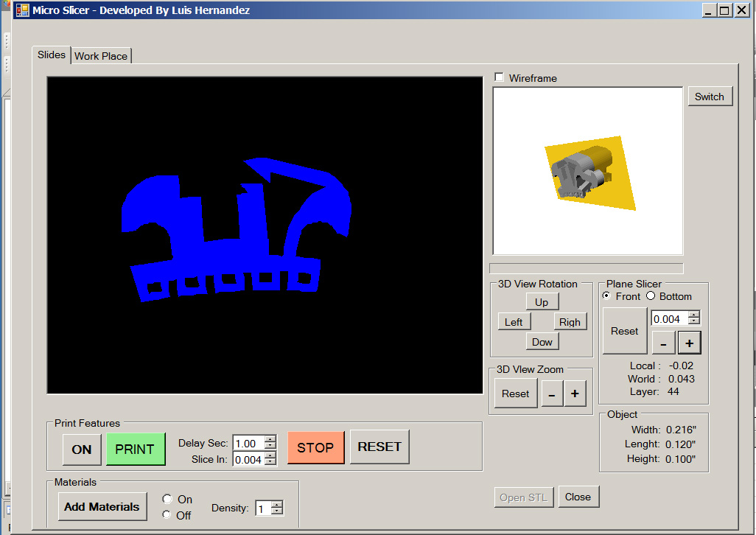Advance slicing plane with plus

(690, 343)
